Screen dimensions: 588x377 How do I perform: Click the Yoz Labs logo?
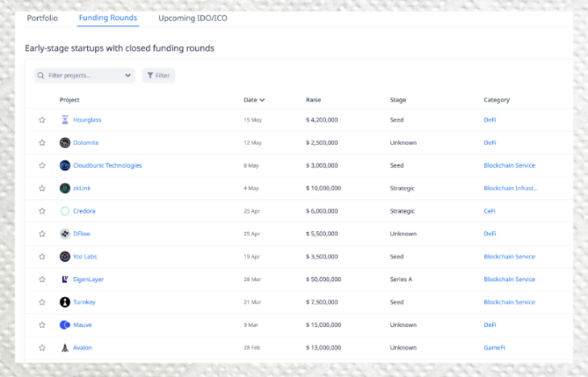[x=65, y=257]
